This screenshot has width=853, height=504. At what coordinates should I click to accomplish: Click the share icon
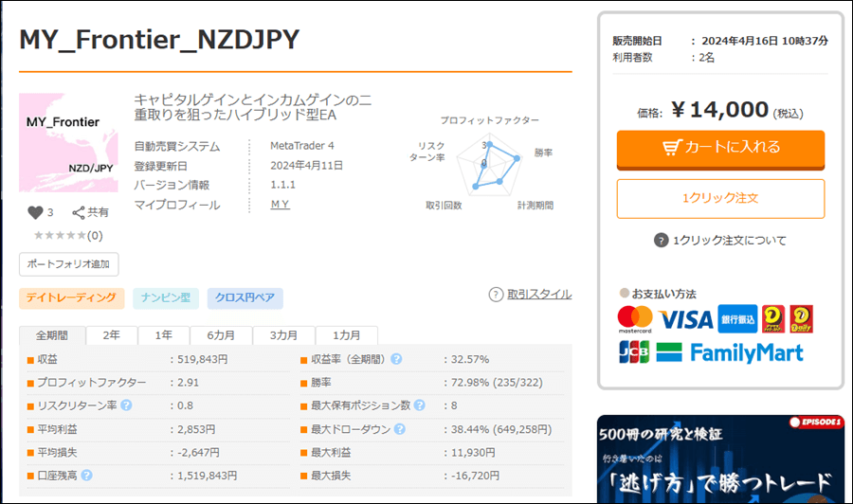pyautogui.click(x=79, y=212)
